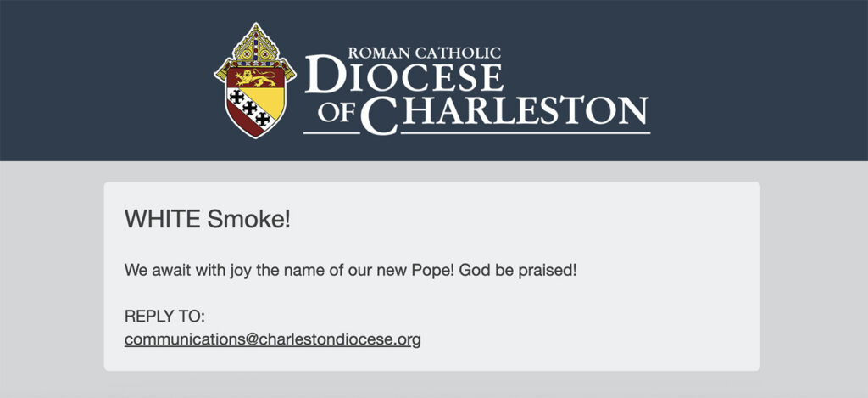Click the golden lion on the crest

pyautogui.click(x=255, y=77)
